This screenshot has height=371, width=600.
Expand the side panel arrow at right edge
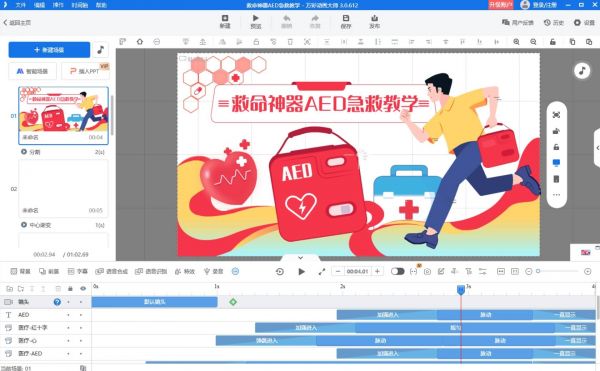(x=597, y=148)
